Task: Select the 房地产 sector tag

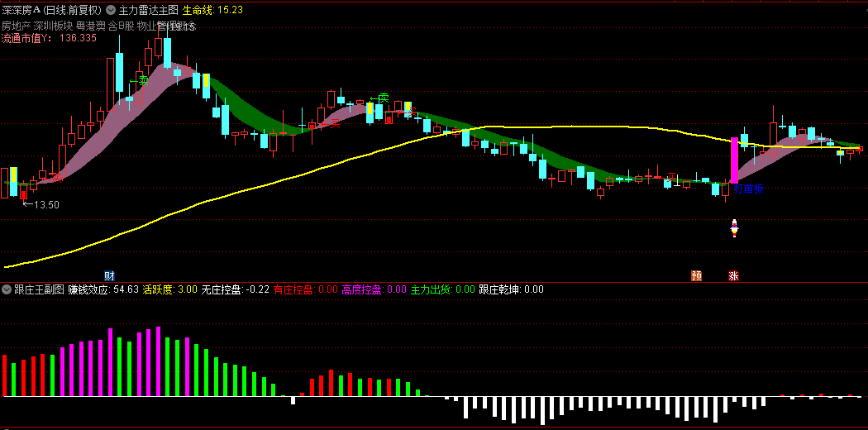Action: (16, 26)
